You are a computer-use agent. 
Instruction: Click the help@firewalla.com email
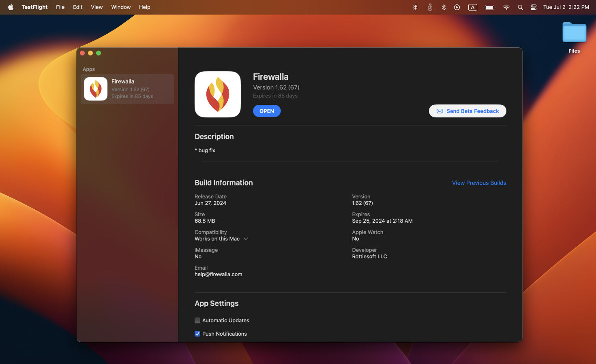point(219,275)
